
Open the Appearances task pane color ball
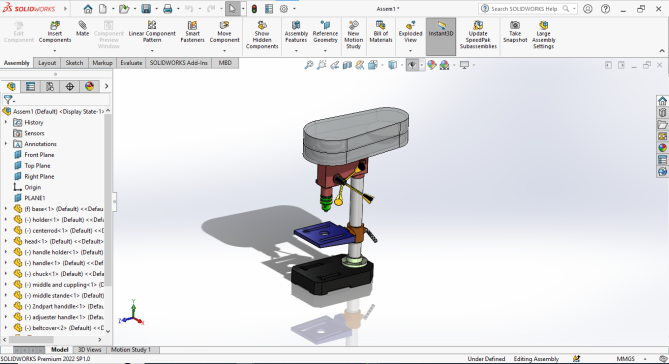[662, 148]
